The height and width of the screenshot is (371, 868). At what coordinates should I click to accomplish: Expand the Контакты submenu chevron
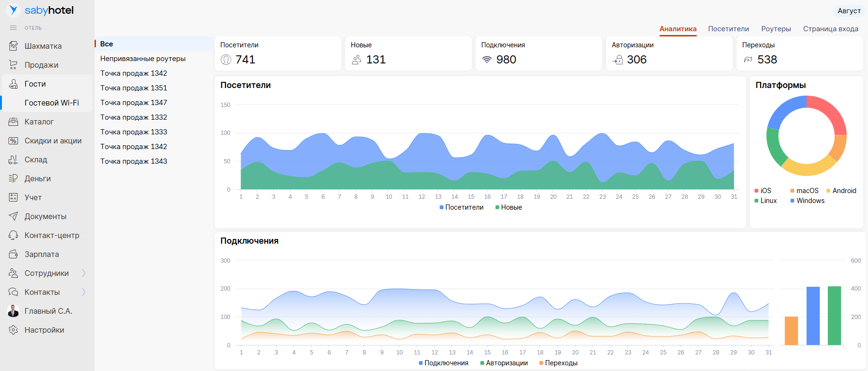coord(84,292)
